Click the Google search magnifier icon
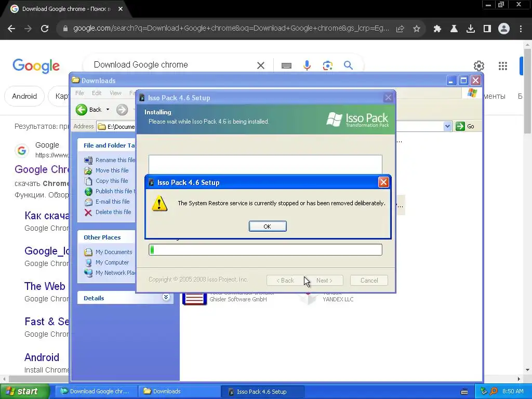 [x=348, y=65]
